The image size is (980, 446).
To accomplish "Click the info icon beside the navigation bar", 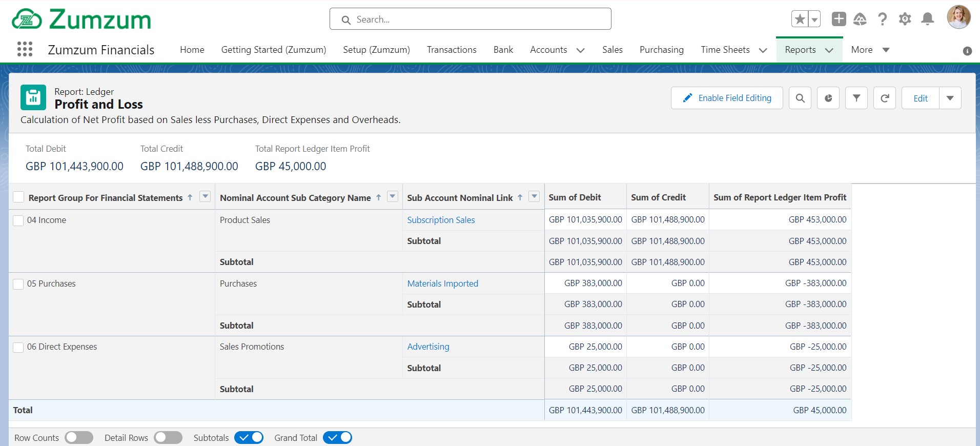I will [x=968, y=51].
